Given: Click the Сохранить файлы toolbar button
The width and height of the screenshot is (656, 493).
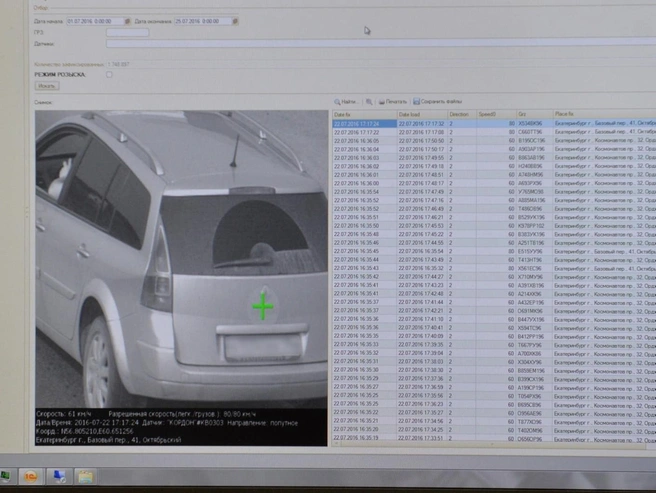Looking at the screenshot, I should [438, 101].
